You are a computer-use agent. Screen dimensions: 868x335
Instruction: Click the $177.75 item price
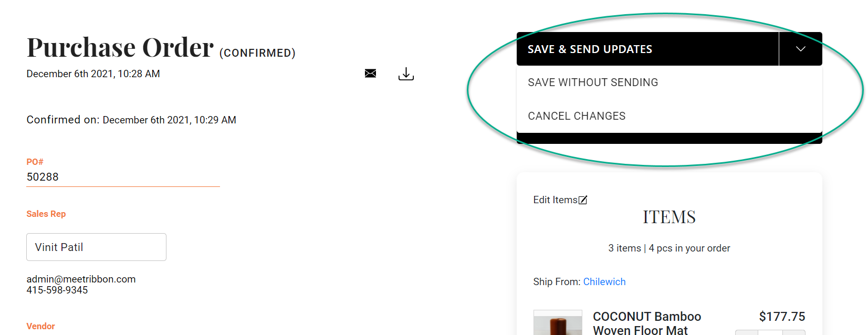tap(782, 317)
